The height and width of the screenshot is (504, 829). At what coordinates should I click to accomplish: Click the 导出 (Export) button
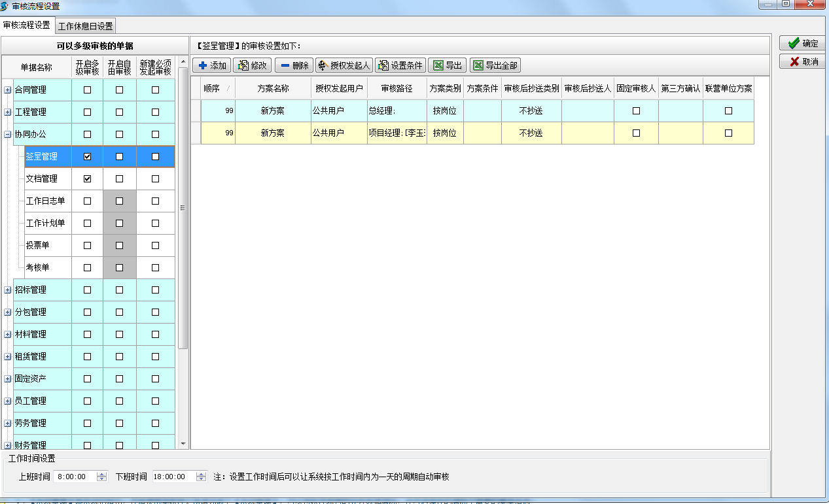(447, 65)
